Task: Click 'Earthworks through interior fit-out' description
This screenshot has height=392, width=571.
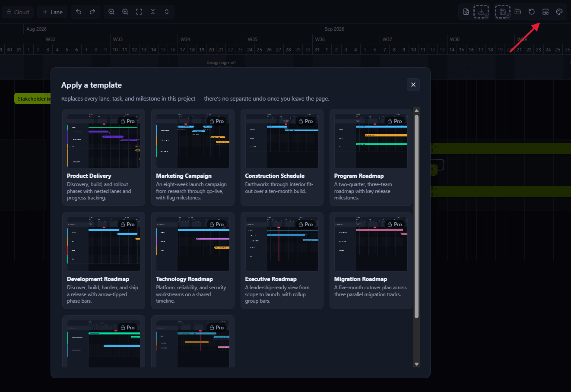Action: (x=279, y=188)
